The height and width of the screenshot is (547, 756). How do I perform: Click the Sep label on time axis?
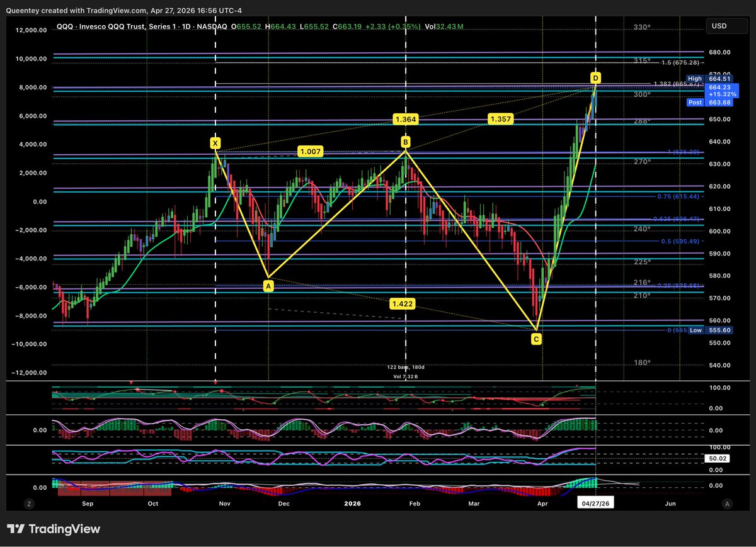point(88,503)
